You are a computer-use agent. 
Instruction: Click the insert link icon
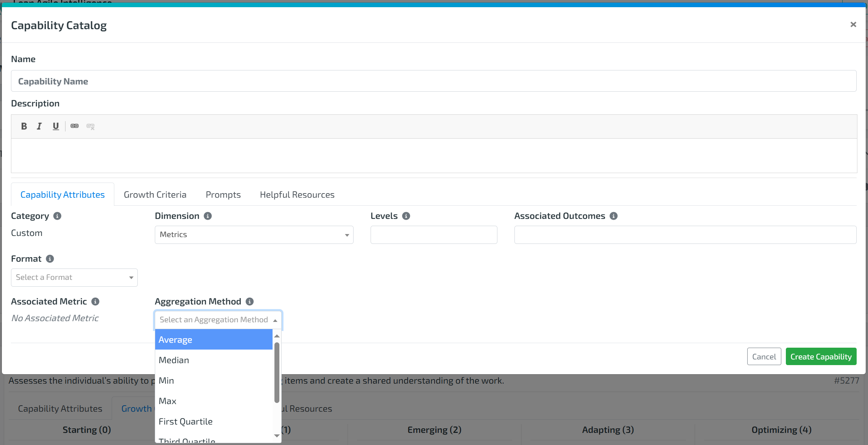pos(75,126)
